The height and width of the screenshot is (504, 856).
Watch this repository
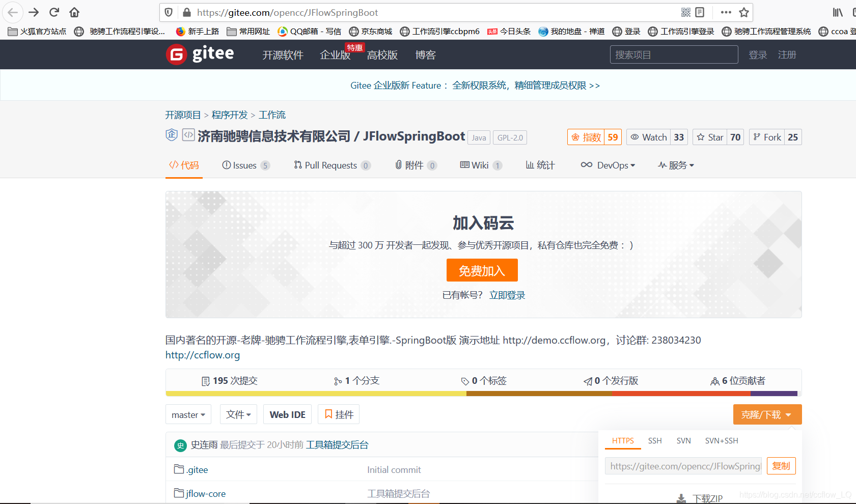(x=649, y=137)
